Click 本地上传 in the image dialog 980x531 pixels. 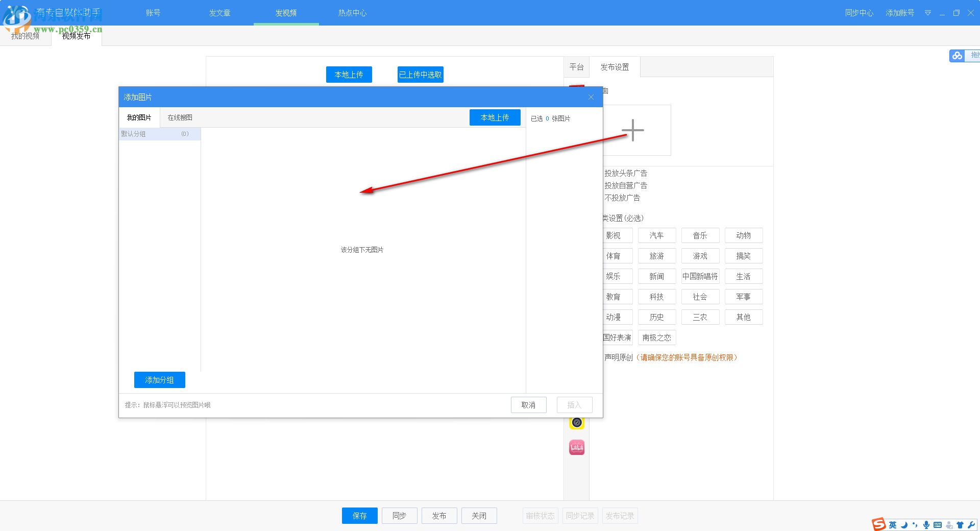(x=495, y=117)
